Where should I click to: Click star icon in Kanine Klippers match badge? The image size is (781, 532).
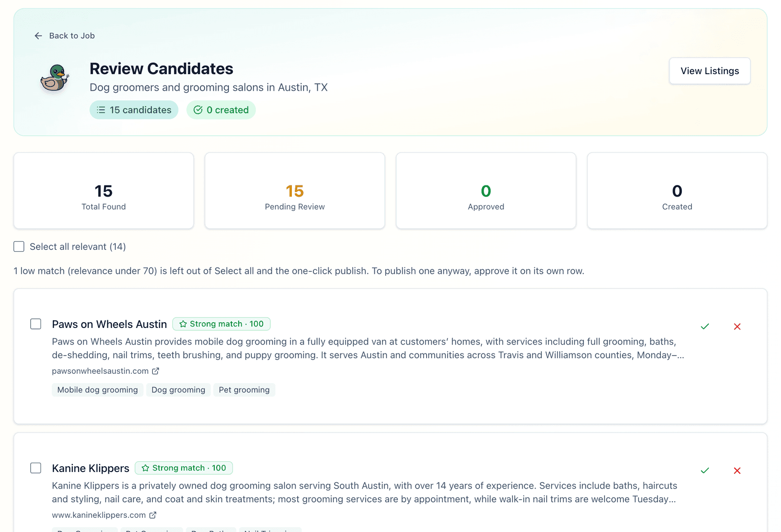click(145, 468)
